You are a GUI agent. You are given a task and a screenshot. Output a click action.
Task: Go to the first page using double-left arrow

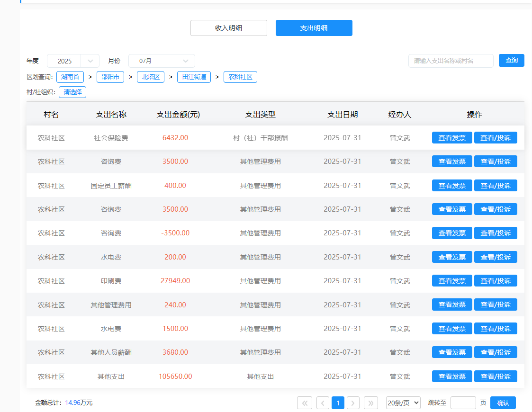click(304, 403)
